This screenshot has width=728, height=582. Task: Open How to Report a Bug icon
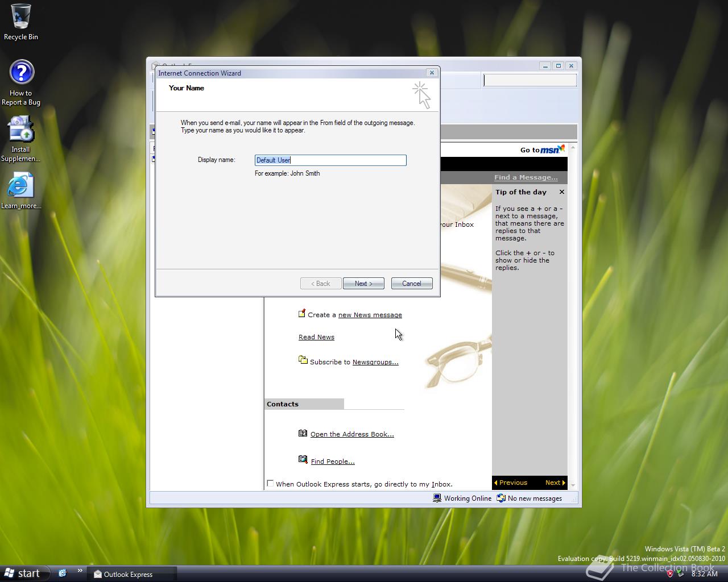pos(21,82)
